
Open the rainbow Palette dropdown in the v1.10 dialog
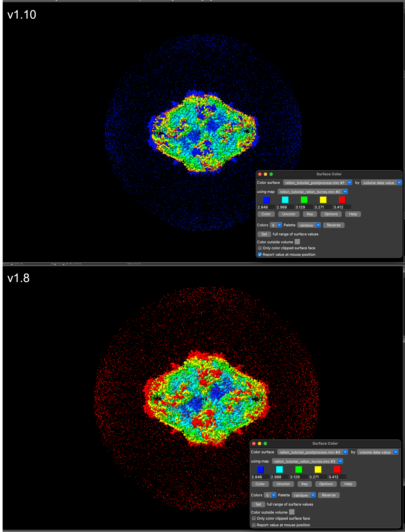click(309, 225)
